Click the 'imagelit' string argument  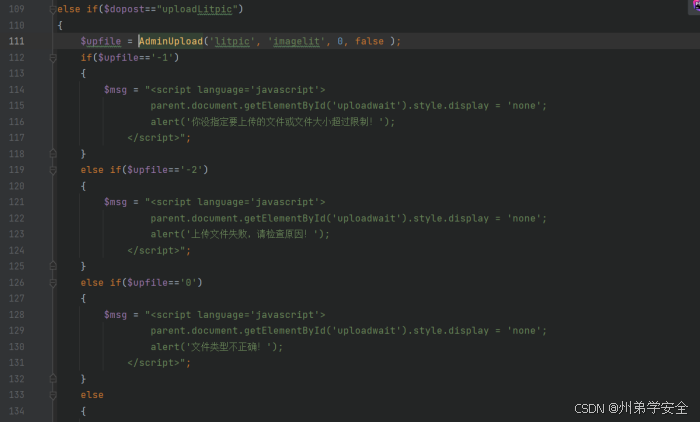pyautogui.click(x=296, y=42)
